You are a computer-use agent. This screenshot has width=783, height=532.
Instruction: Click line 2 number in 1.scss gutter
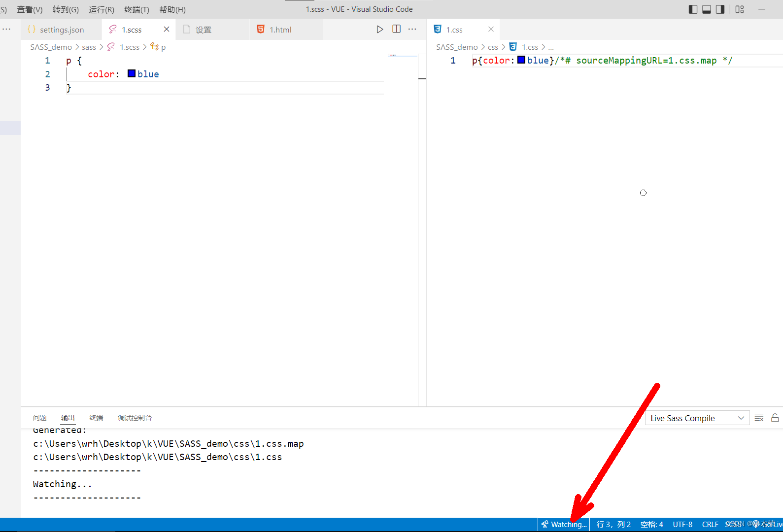pyautogui.click(x=47, y=74)
